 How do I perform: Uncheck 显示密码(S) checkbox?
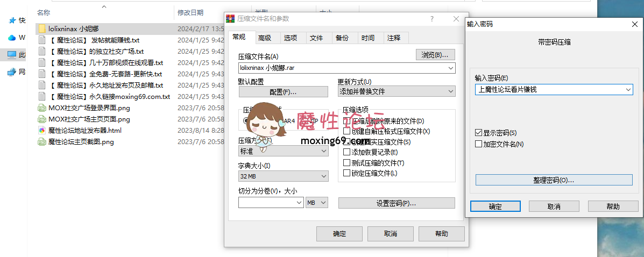478,133
